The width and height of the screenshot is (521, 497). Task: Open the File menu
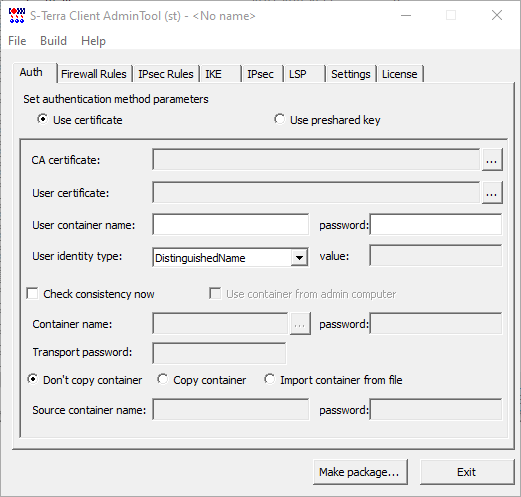click(x=17, y=41)
